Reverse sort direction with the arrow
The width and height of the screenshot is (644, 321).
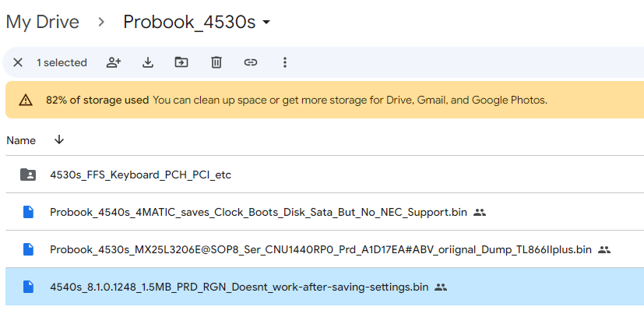tap(59, 140)
